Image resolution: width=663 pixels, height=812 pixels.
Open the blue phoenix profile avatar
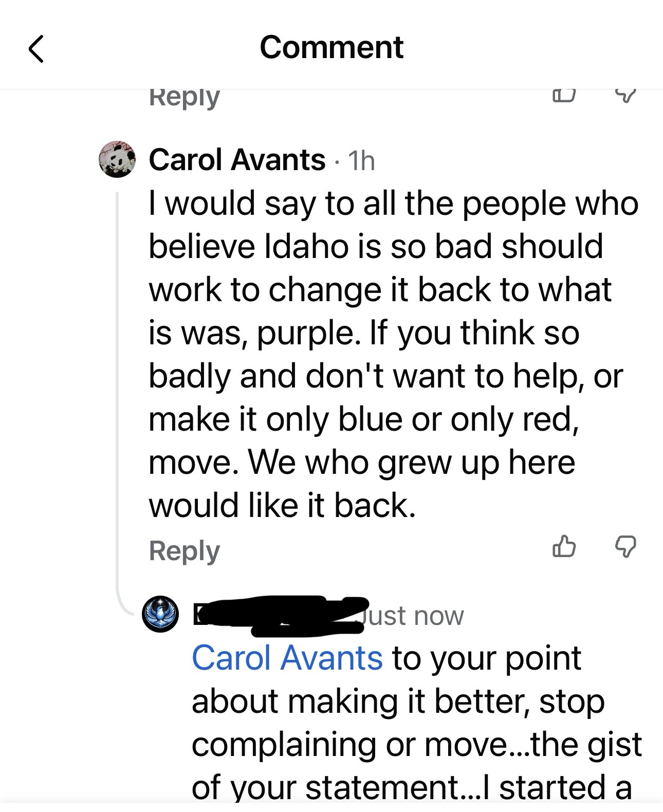click(x=160, y=614)
